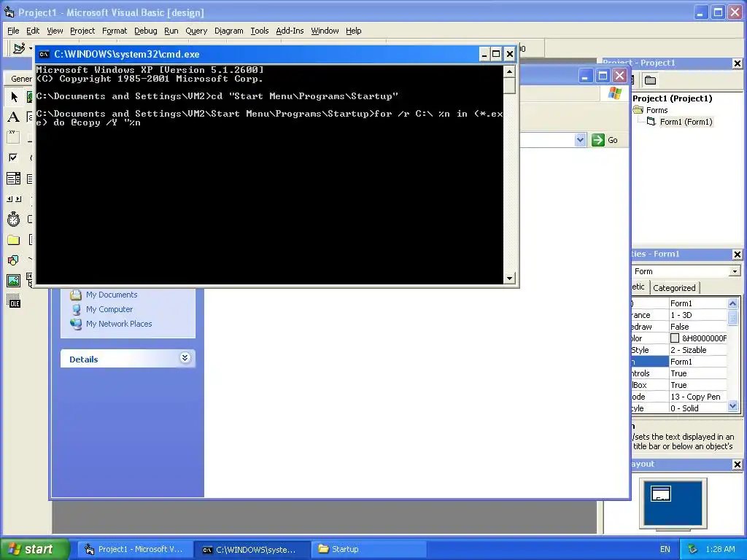This screenshot has width=747, height=560.
Task: Click the cmd window scroll up arrow
Action: click(509, 72)
